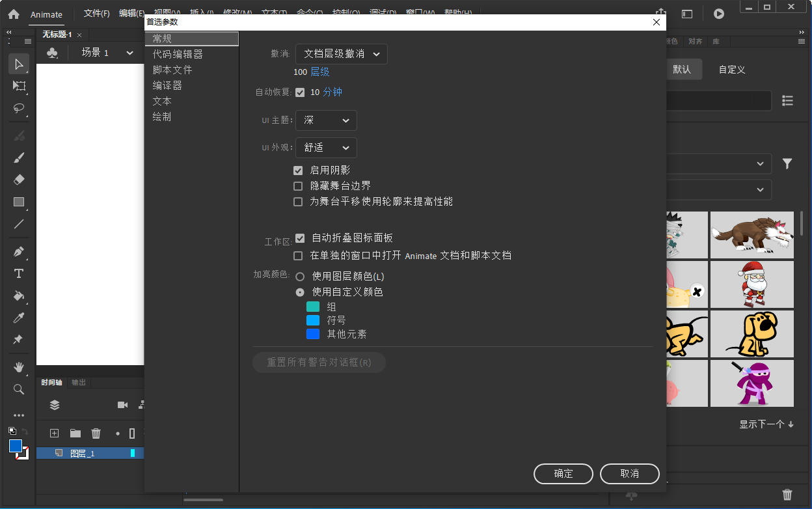The height and width of the screenshot is (509, 812).
Task: Open the UI 外观 dropdown set to 舒适
Action: point(325,148)
